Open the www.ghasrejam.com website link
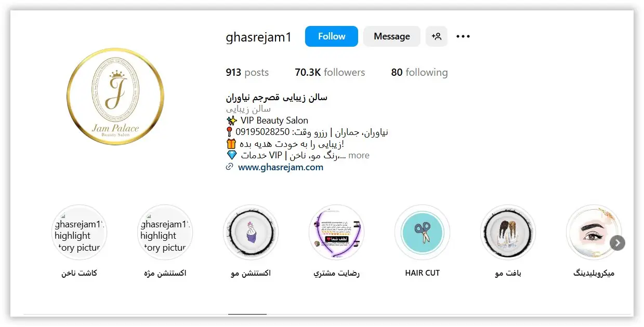This screenshot has height=327, width=644. point(281,167)
